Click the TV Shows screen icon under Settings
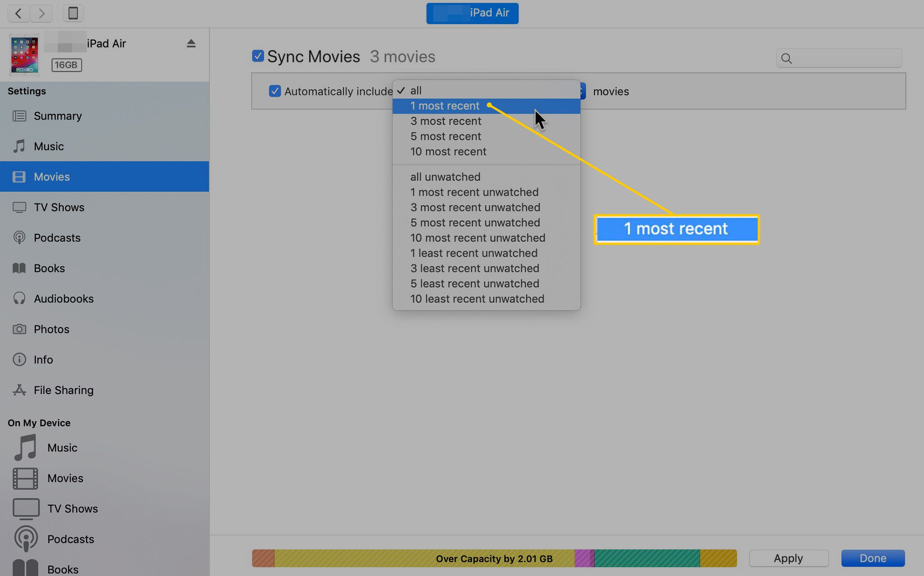 coord(19,207)
